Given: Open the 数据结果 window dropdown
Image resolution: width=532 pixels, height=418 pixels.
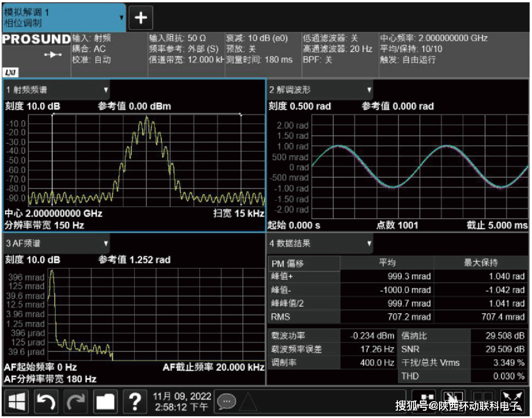Looking at the screenshot, I should click(x=369, y=244).
